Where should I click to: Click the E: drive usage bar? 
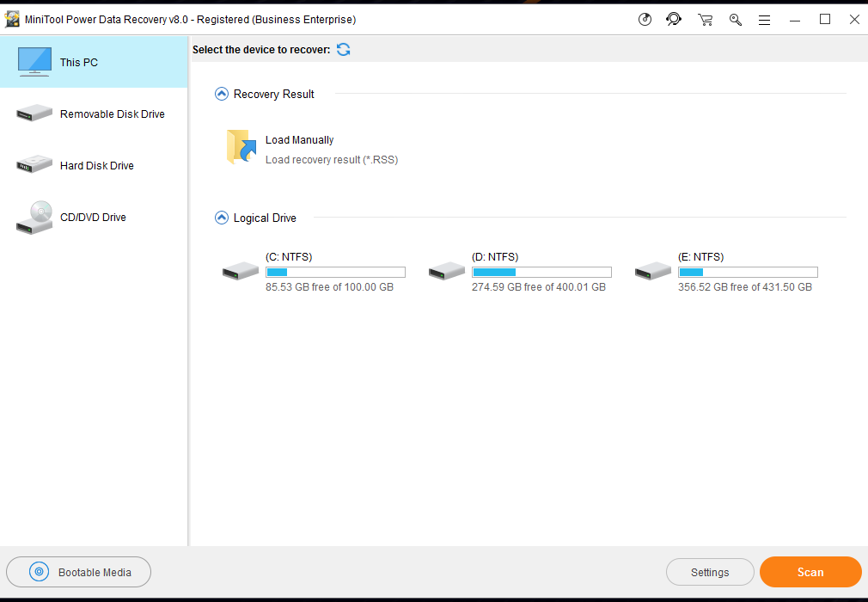[748, 272]
